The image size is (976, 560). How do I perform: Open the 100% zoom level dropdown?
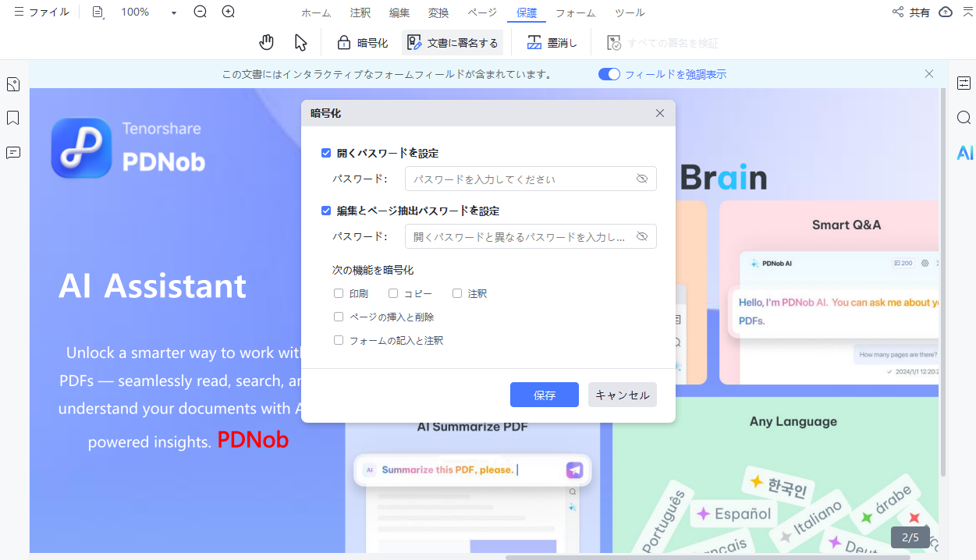(174, 12)
